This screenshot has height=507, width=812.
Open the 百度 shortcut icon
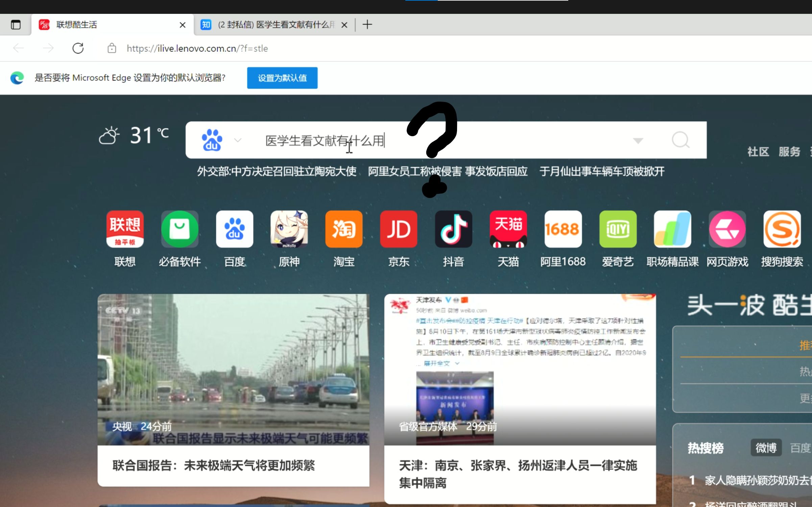pos(235,229)
